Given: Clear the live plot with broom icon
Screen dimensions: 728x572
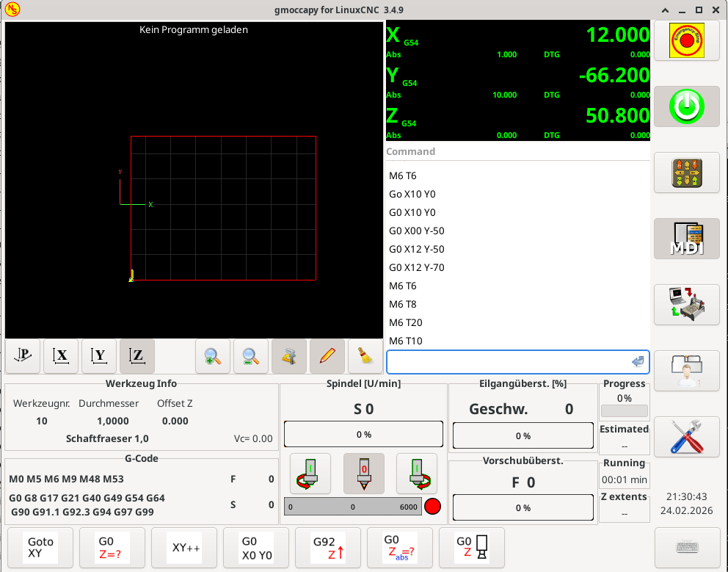Looking at the screenshot, I should (x=365, y=357).
